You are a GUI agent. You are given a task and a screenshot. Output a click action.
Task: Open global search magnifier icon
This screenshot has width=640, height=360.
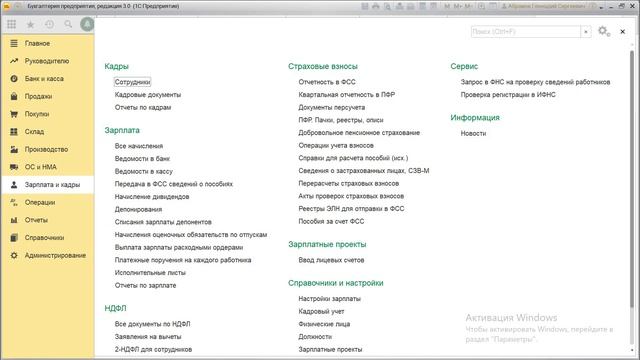68,24
